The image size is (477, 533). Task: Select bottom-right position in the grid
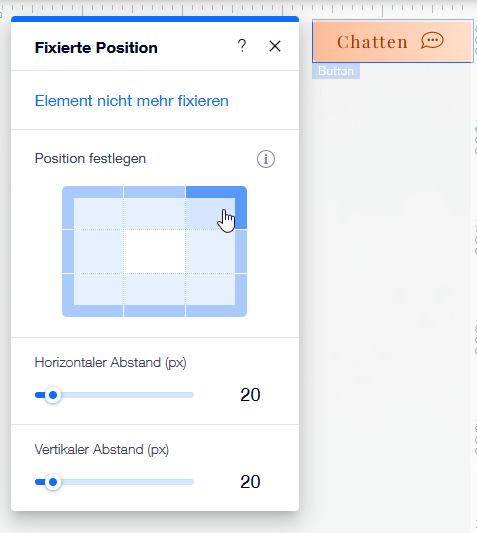[x=216, y=295]
